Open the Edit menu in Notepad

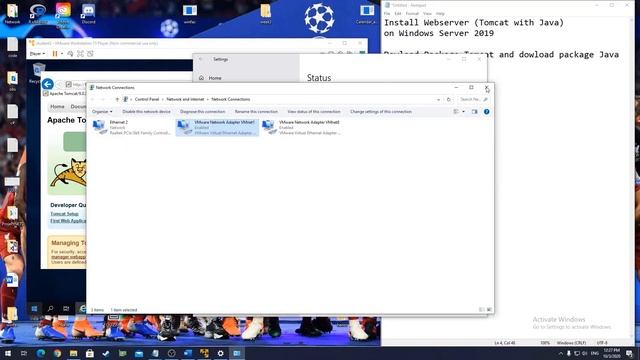coord(398,13)
